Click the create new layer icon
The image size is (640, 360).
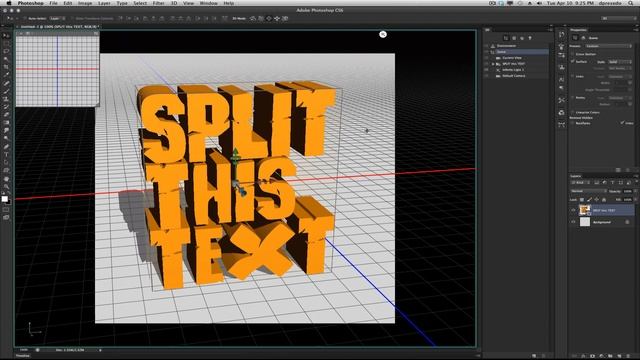(x=619, y=356)
